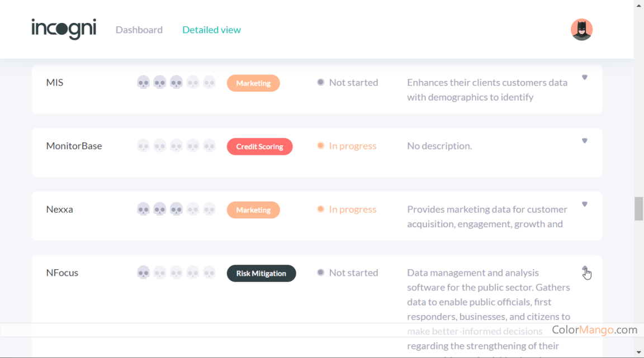
Task: Click first skull icon in MIS row
Action: (x=143, y=83)
